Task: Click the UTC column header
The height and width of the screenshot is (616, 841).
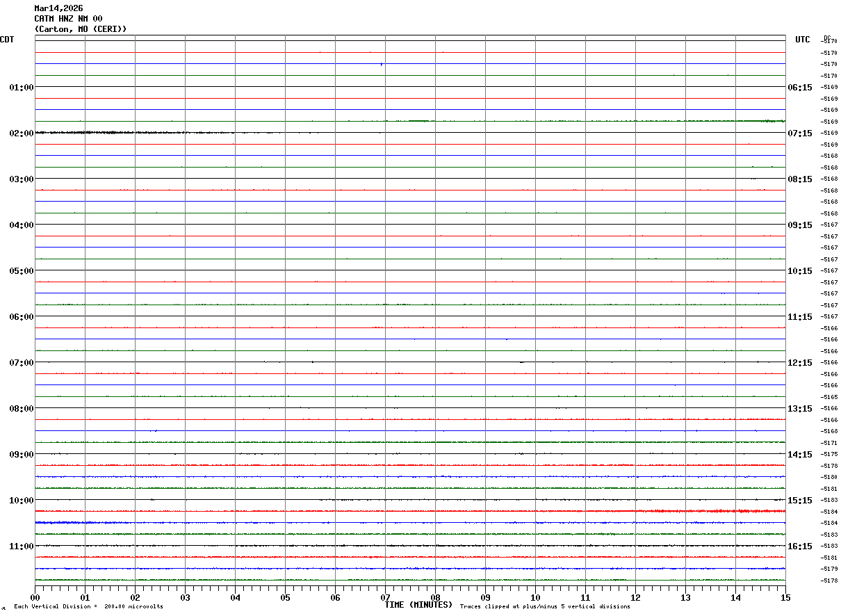Action: pos(803,40)
